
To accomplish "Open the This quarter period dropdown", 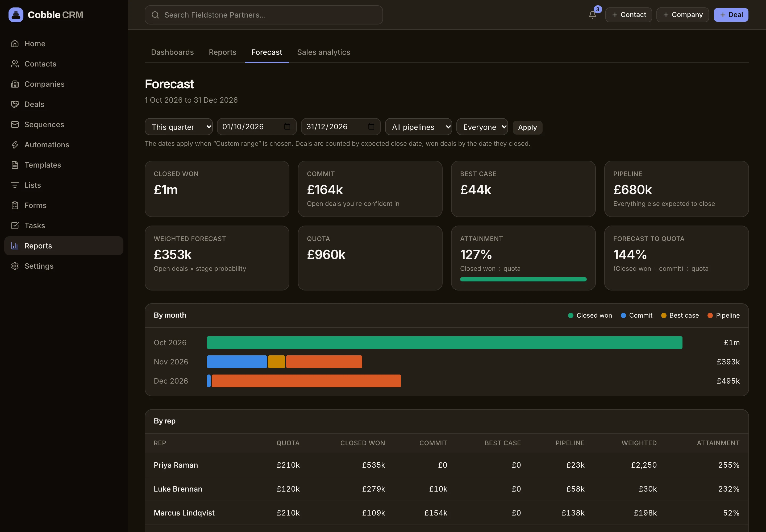I will (179, 127).
